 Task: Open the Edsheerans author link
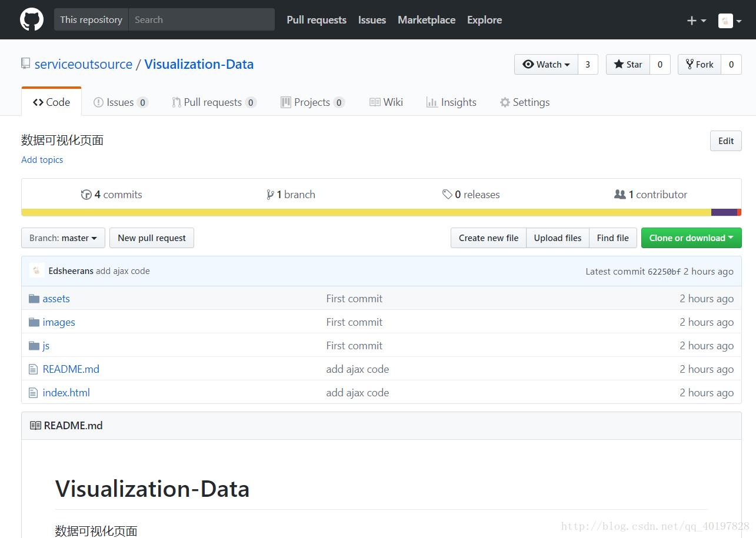(x=71, y=271)
